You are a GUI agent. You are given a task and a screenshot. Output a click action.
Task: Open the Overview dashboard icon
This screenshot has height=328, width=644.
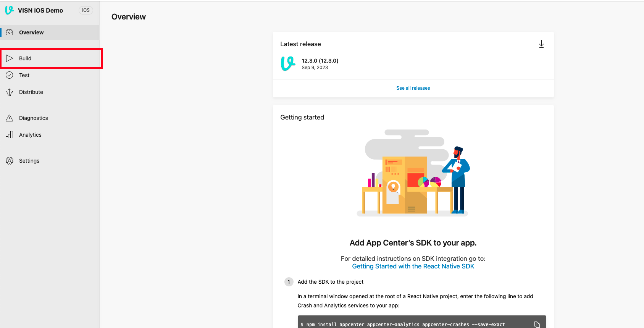tap(10, 32)
